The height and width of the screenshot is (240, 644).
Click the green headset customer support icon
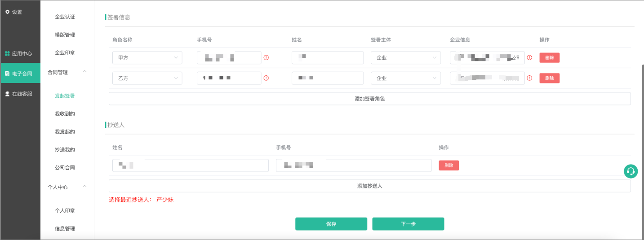pos(631,171)
